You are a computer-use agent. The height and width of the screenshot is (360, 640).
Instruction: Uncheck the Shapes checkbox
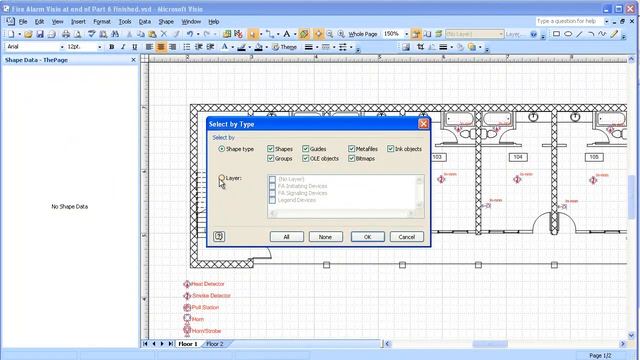(x=270, y=149)
